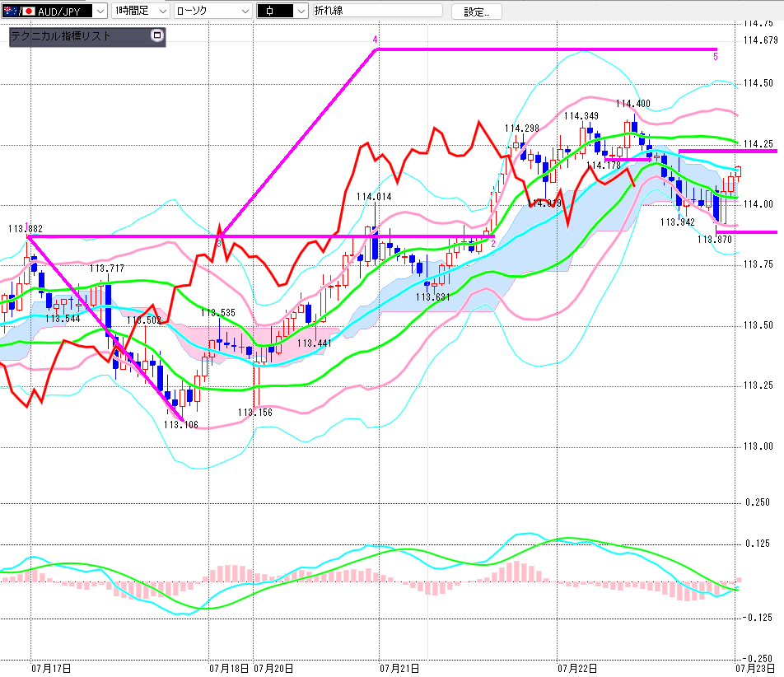Click the 折れ線 input field

377,11
